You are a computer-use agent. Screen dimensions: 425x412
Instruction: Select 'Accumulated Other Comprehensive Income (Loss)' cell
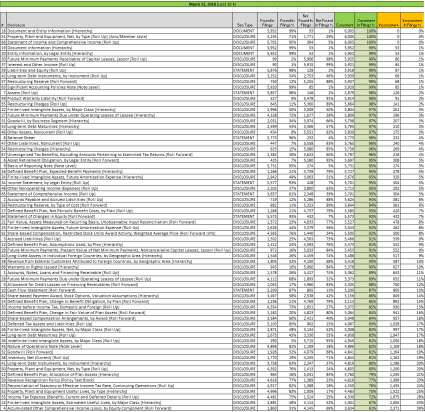click(x=119, y=408)
